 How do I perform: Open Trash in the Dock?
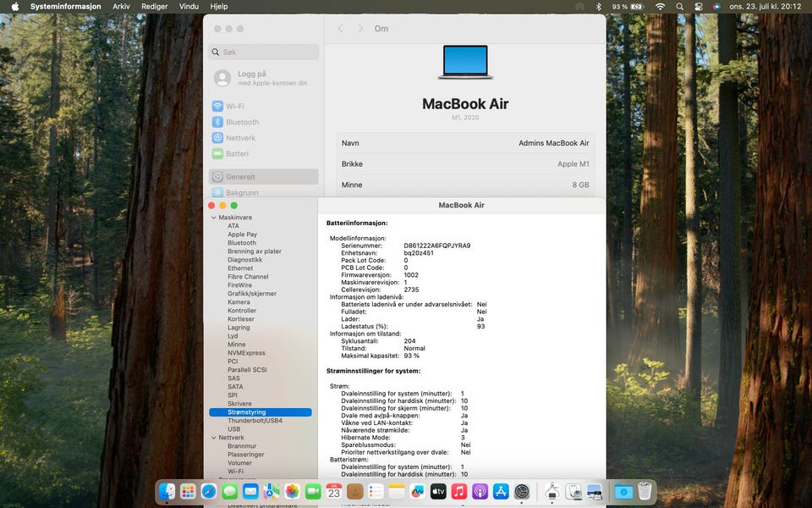click(x=645, y=491)
